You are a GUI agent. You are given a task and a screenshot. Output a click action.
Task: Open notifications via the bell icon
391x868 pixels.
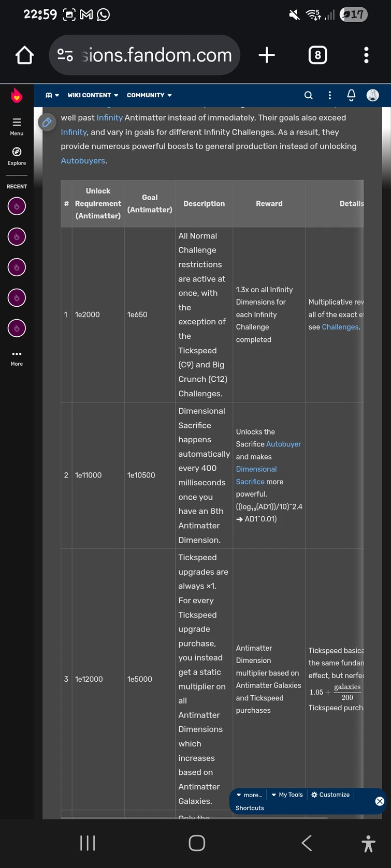coord(351,95)
